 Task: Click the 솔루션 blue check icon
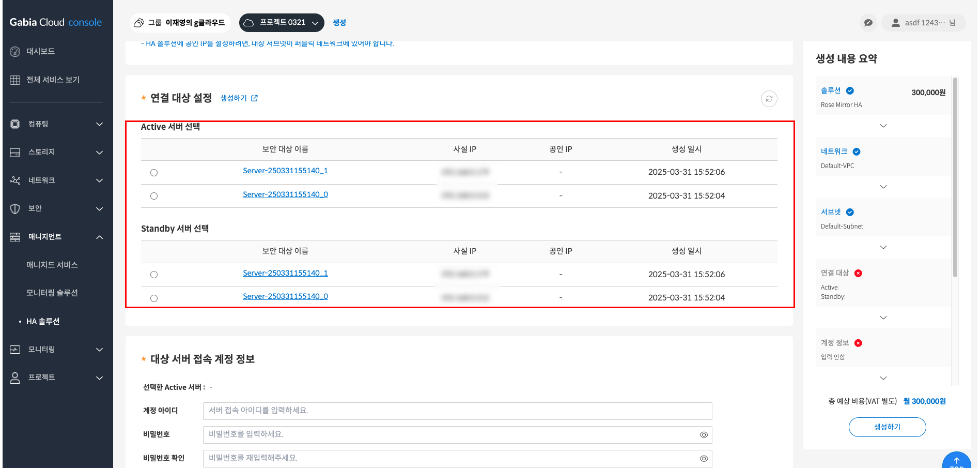(850, 90)
